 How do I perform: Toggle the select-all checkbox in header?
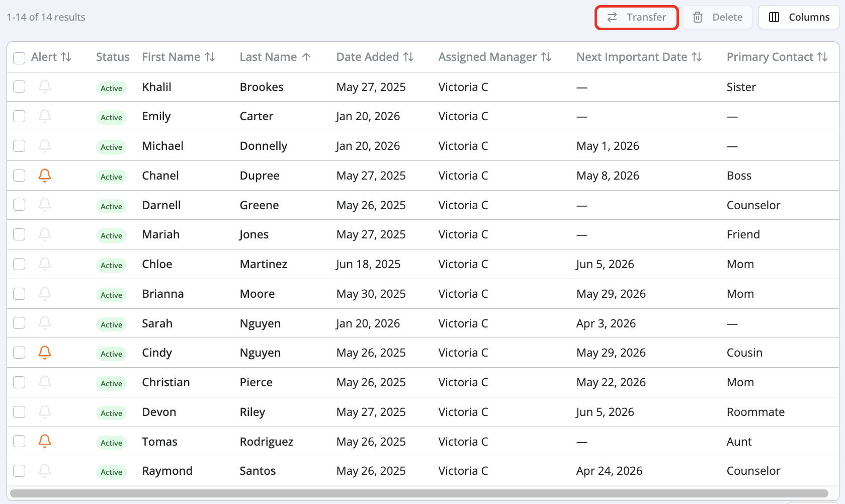19,58
